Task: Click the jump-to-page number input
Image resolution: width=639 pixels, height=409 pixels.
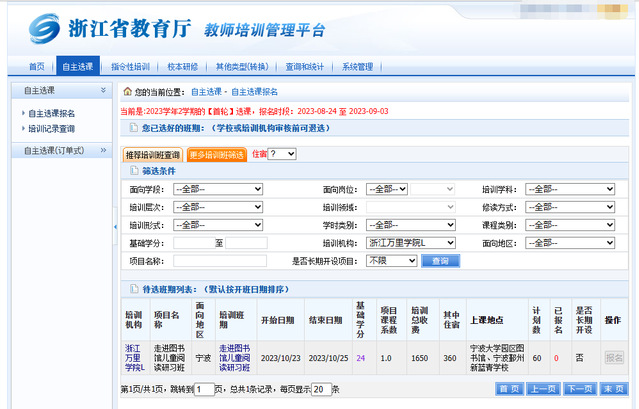Action: coord(204,389)
